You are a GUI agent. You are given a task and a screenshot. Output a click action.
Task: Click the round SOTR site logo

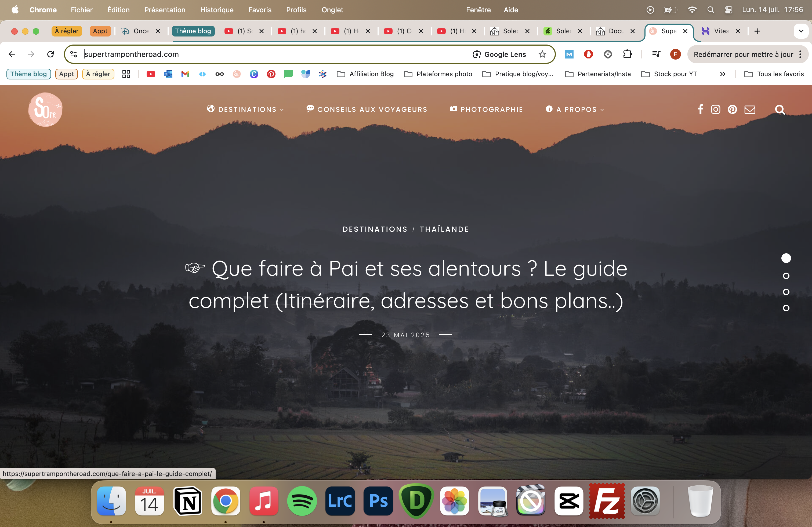(45, 110)
